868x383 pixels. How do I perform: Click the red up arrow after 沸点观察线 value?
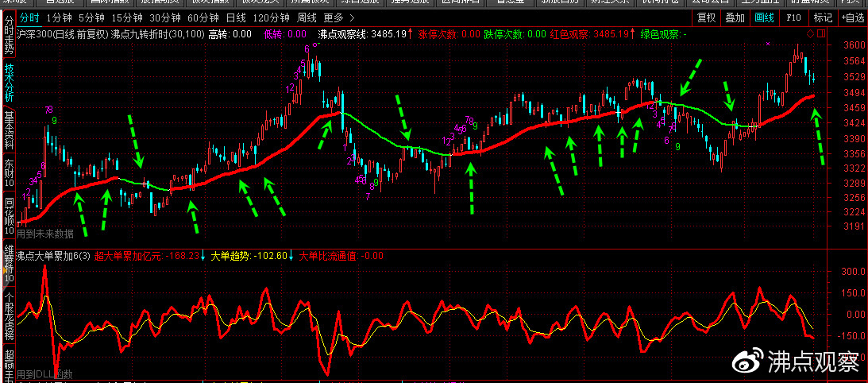click(411, 34)
